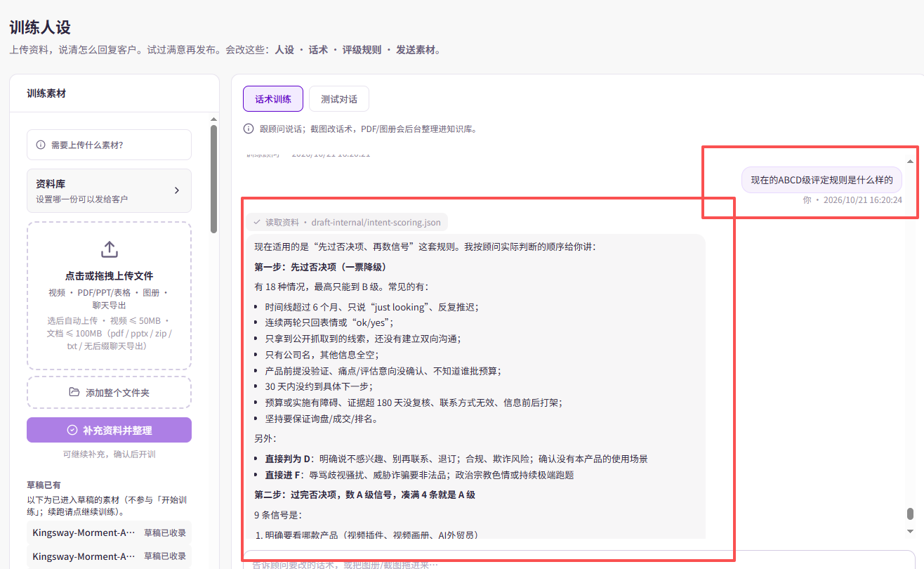The width and height of the screenshot is (924, 569).
Task: Click the upload arrow icon in drop zone
Action: [x=109, y=249]
